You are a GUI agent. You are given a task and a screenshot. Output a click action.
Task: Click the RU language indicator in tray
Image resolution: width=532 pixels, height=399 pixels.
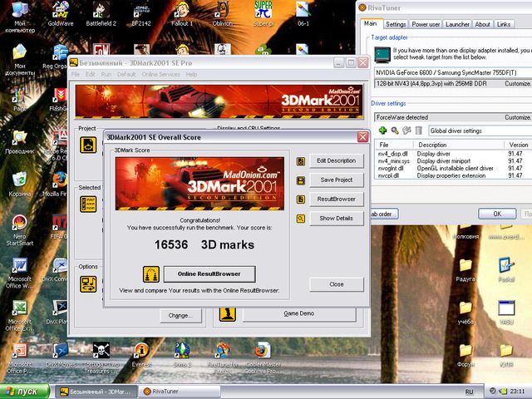pos(469,392)
